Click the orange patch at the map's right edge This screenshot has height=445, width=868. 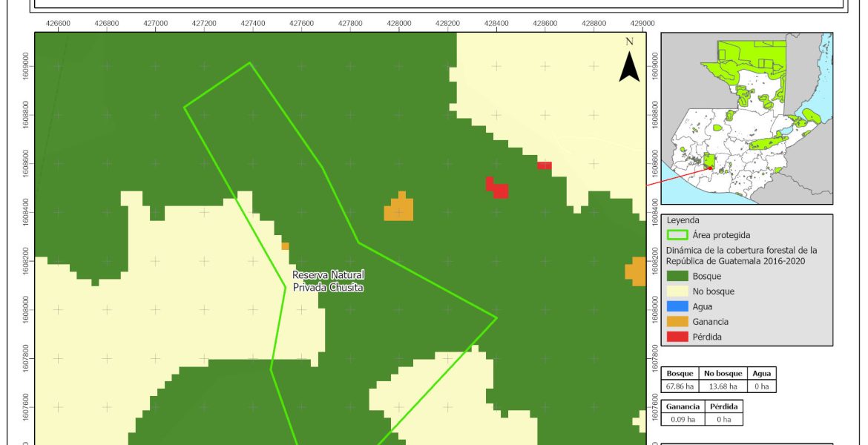tap(636, 271)
